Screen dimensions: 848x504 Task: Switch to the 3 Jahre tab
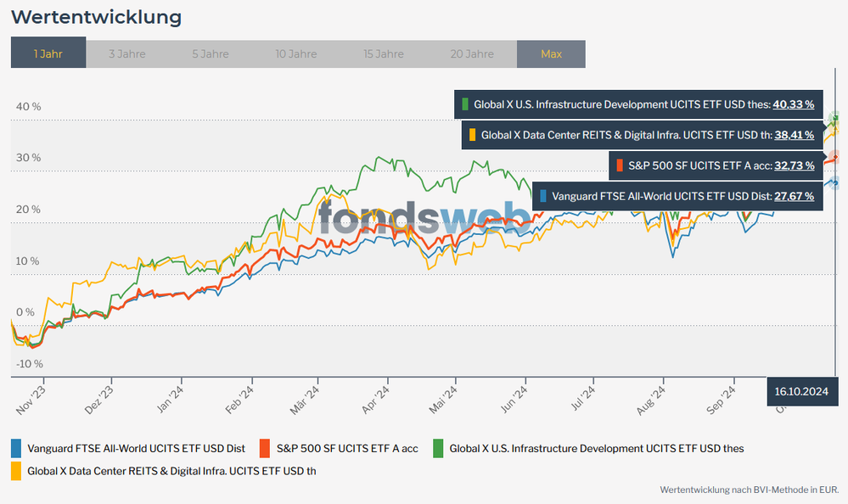[x=127, y=54]
